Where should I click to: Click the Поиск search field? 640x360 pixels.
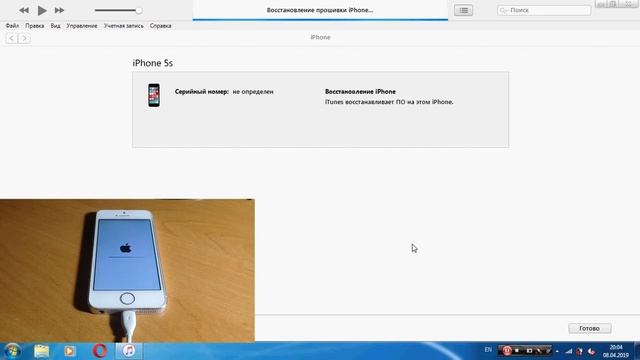tap(544, 10)
